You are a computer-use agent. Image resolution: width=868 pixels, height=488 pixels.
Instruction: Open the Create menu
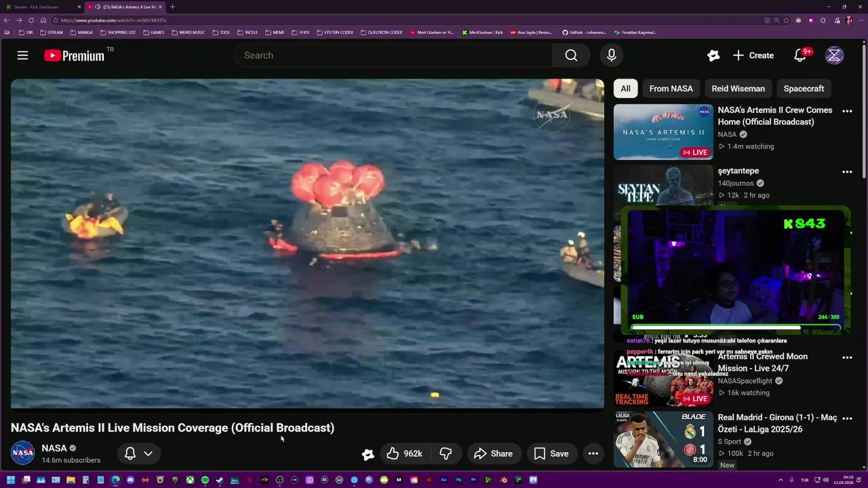click(x=753, y=56)
